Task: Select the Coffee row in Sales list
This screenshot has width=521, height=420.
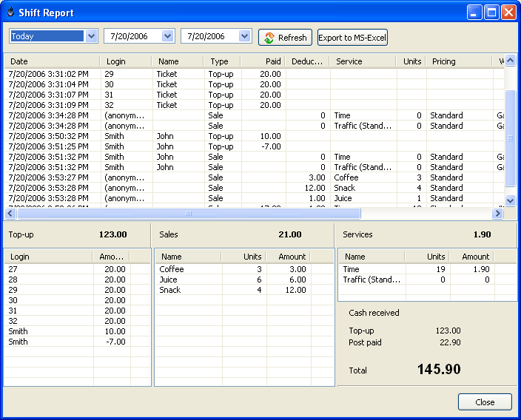Action: click(x=172, y=270)
